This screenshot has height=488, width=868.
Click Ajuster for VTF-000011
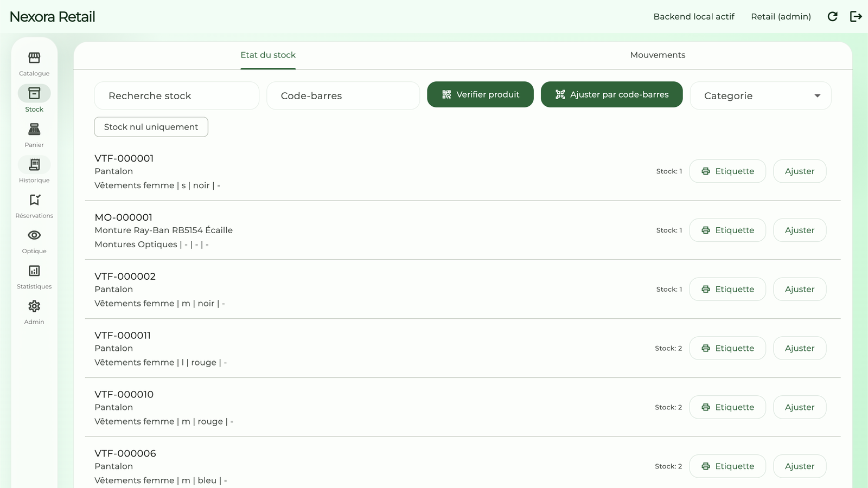click(x=800, y=348)
